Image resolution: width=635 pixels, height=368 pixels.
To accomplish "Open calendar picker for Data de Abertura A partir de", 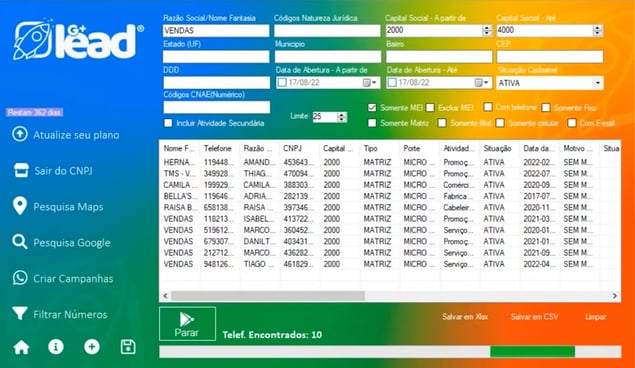I will (369, 83).
